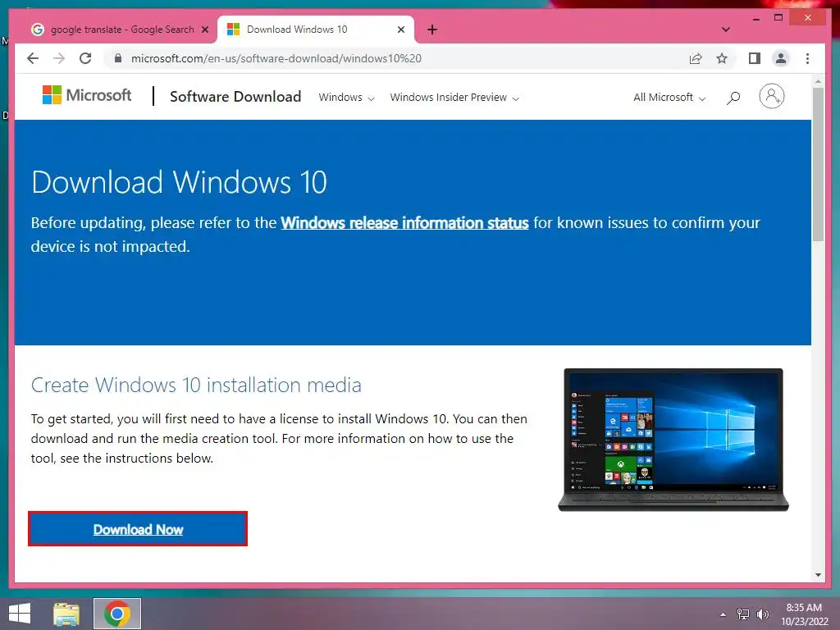Click the Chrome taskbar icon

(x=117, y=614)
